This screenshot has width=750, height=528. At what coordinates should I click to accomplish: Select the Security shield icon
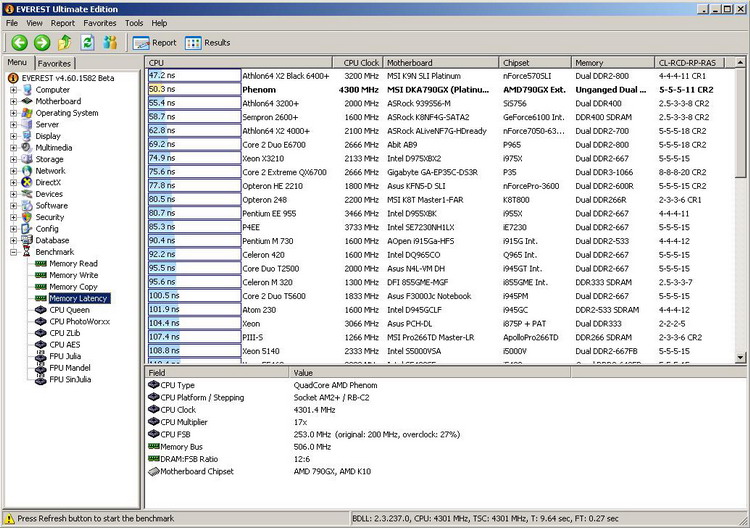click(27, 217)
